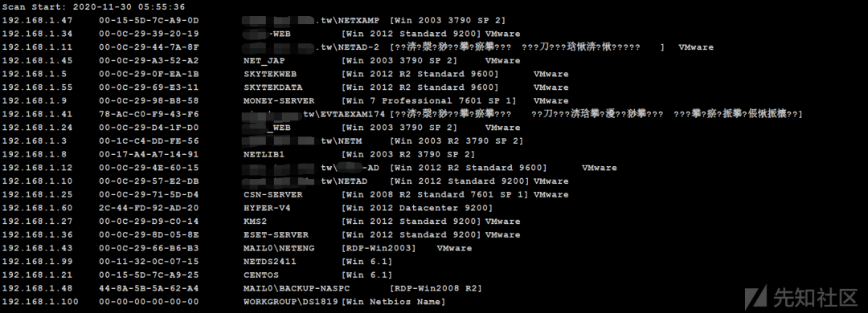Select the CSN-SERVER host name
Viewport: 868px width, 313px height.
click(273, 194)
